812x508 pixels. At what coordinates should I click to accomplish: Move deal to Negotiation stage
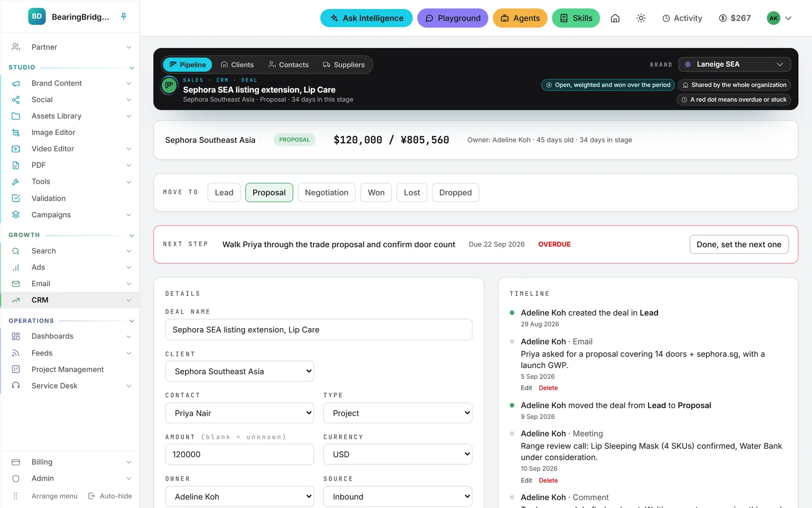tap(327, 193)
